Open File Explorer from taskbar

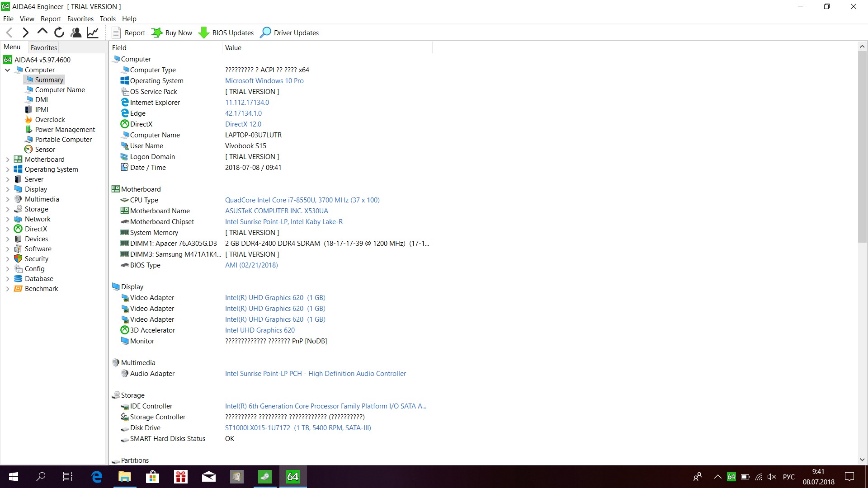pos(125,477)
